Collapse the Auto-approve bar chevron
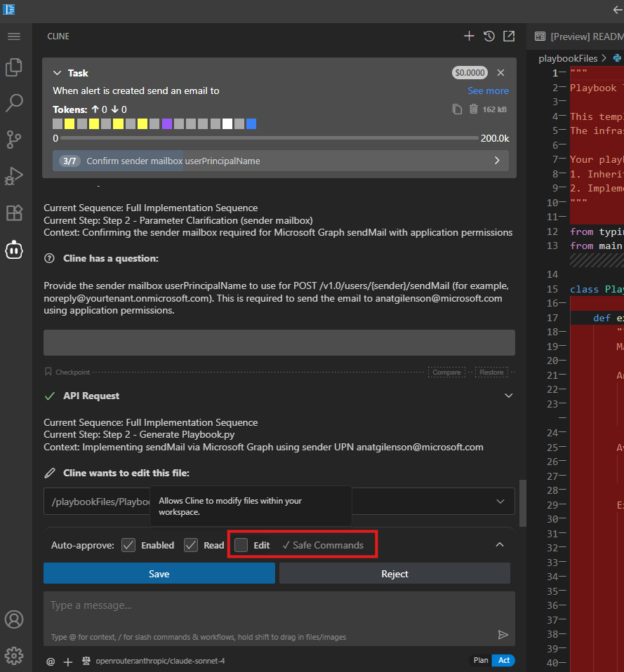The image size is (624, 672). pos(500,544)
